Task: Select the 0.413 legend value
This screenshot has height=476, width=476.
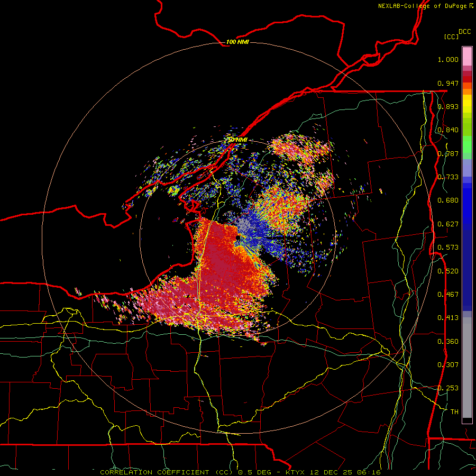Action: (448, 318)
